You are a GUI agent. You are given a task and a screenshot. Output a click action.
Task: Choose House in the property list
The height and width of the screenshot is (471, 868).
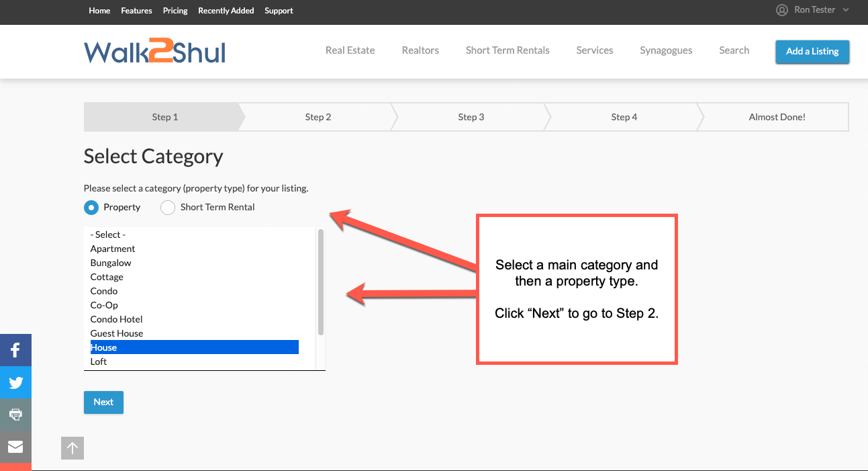[x=194, y=347]
